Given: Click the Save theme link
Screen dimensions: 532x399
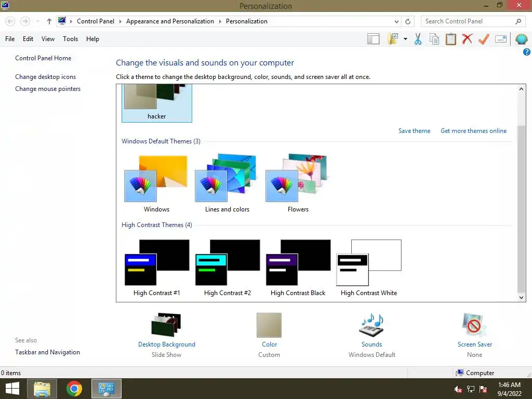Looking at the screenshot, I should 414,130.
